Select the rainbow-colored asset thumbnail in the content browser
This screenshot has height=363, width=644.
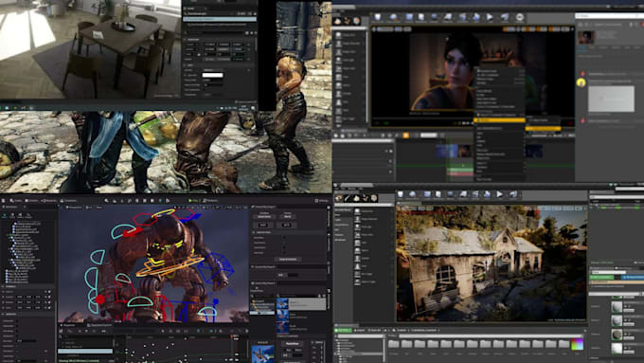click(577, 344)
